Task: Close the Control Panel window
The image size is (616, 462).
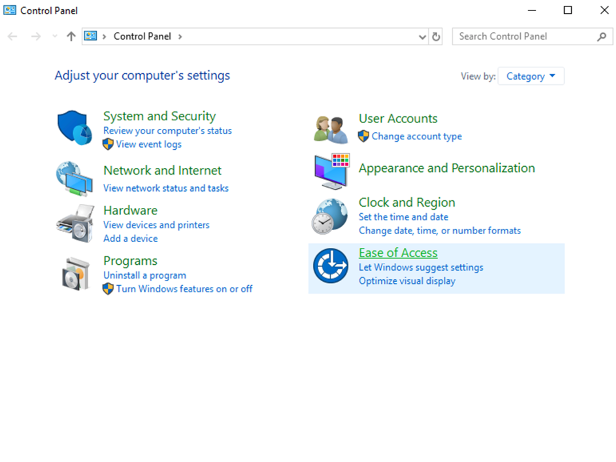Action: point(604,10)
